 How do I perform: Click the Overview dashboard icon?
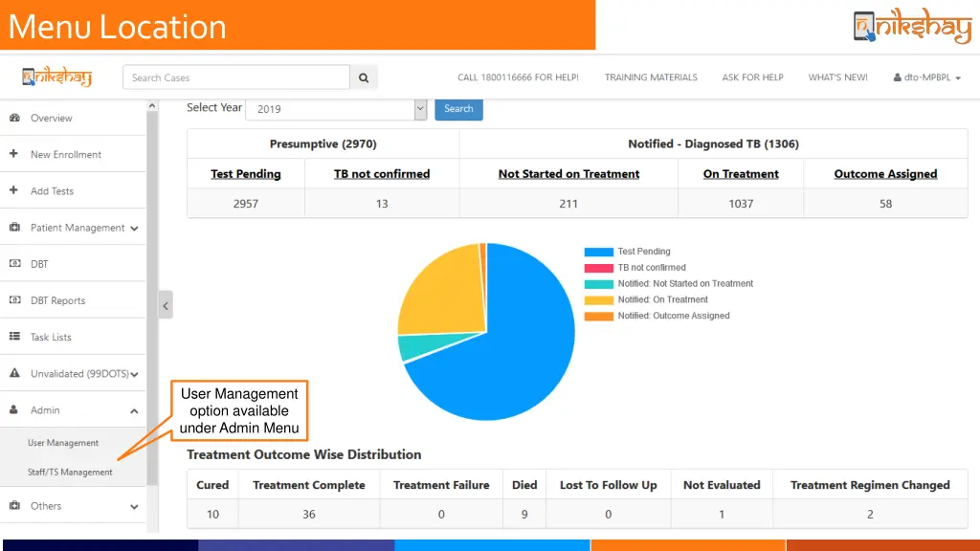[x=15, y=118]
